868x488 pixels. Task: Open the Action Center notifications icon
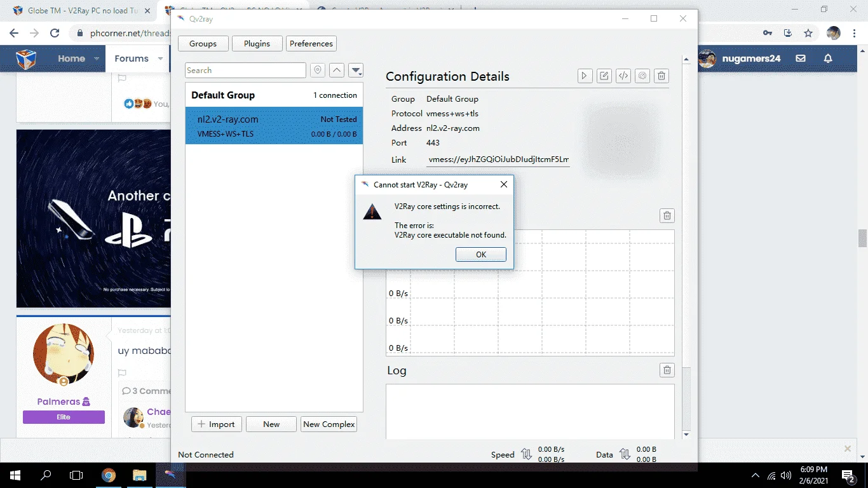click(849, 475)
